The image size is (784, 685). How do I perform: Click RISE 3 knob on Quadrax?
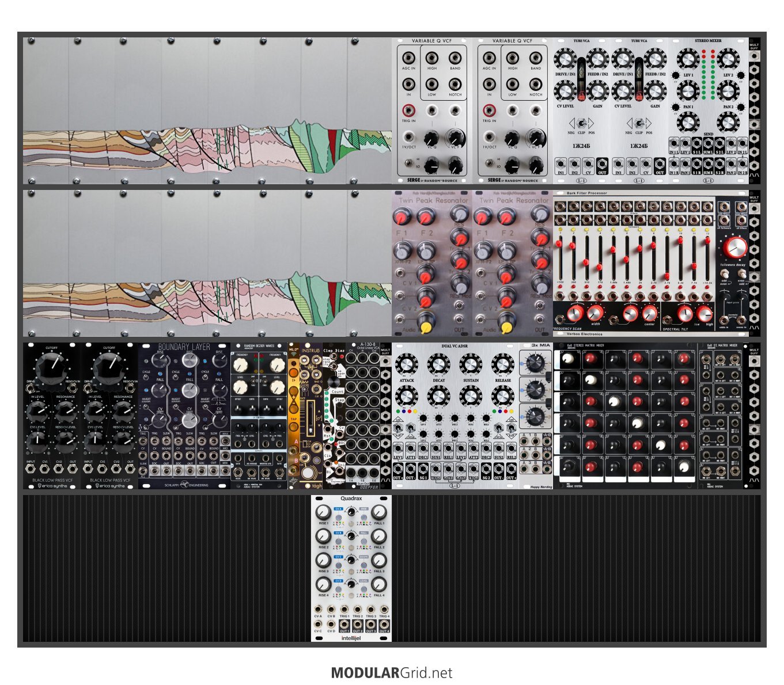324,560
